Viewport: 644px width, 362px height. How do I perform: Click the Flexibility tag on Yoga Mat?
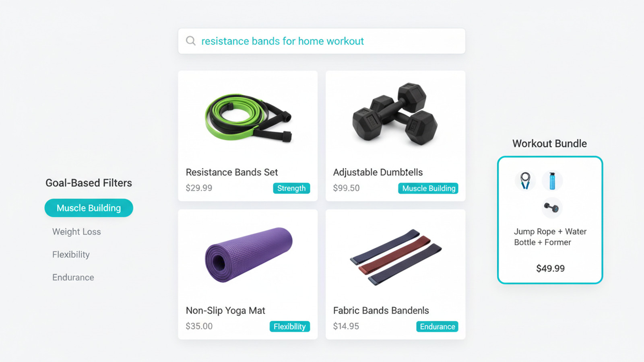(x=289, y=327)
